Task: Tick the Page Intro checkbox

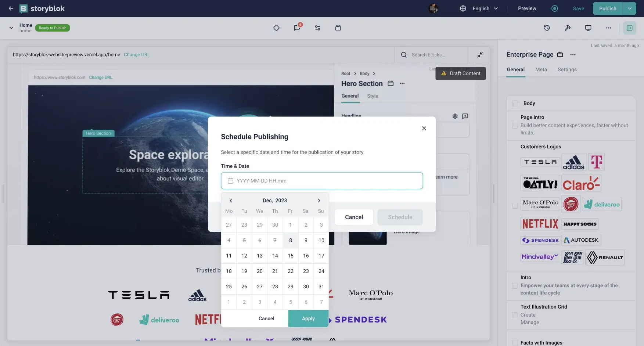Action: click(x=515, y=126)
